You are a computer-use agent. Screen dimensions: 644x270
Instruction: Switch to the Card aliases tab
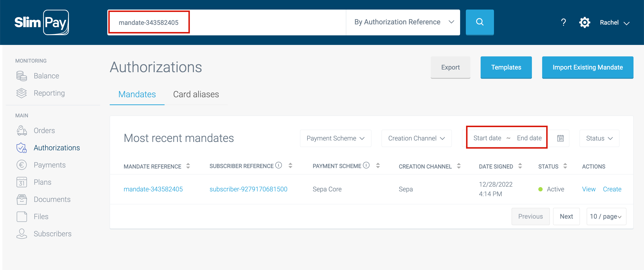196,94
